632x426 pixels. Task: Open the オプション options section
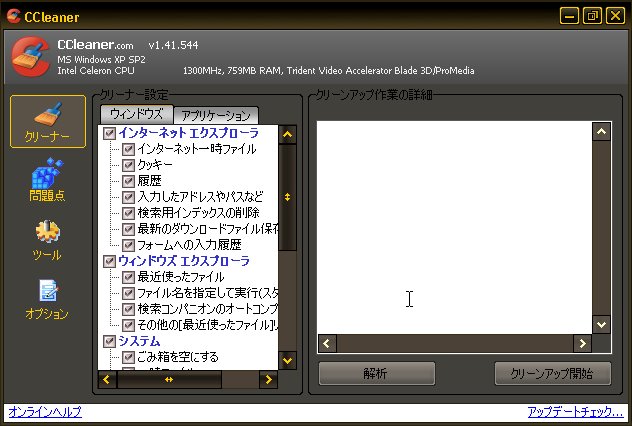point(47,300)
